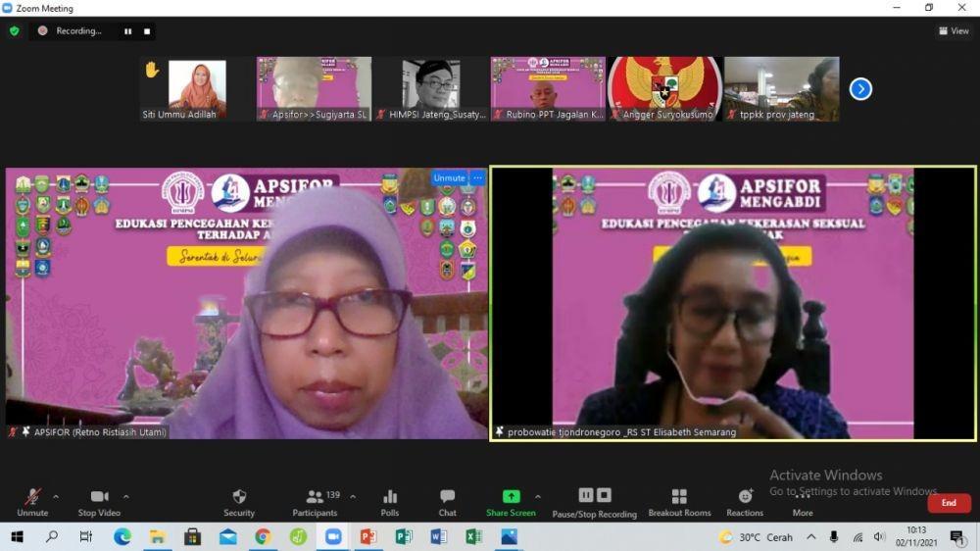Expand arrow next to Participants
Screen dimensions: 980x551
click(x=353, y=497)
